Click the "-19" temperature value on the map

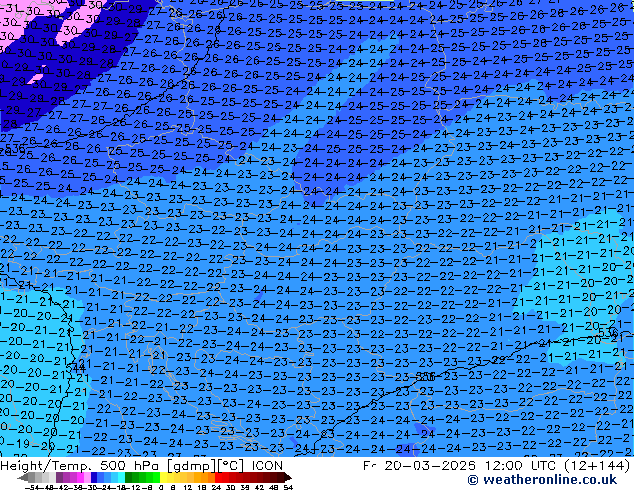coord(16,443)
